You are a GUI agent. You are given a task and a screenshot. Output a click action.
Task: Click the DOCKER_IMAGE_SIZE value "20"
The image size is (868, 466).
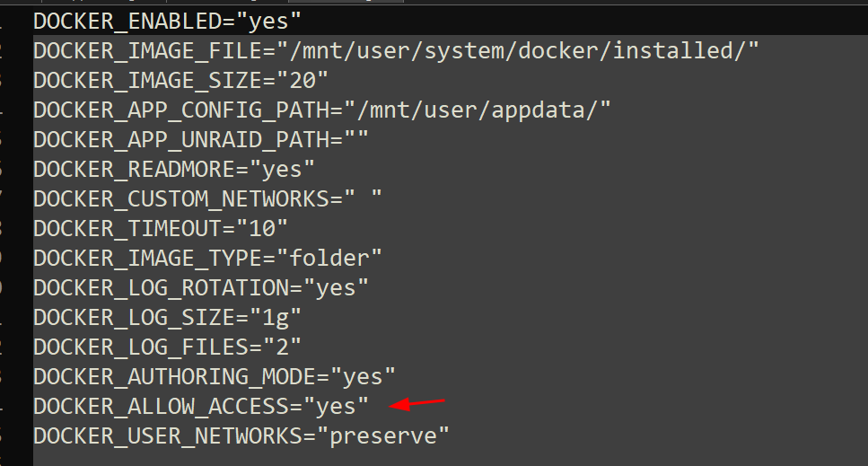tap(302, 81)
